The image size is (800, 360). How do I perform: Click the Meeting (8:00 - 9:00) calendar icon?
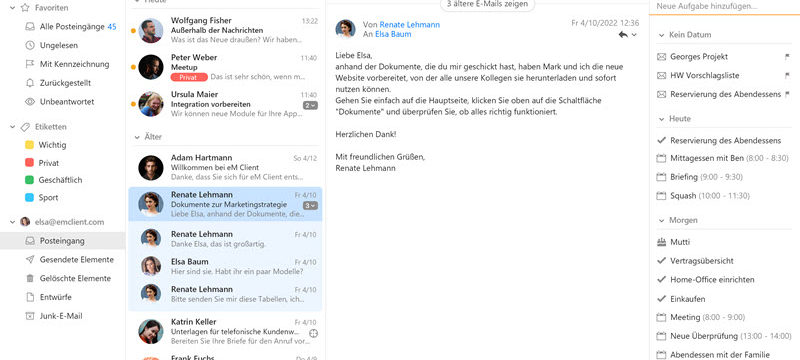click(x=662, y=317)
